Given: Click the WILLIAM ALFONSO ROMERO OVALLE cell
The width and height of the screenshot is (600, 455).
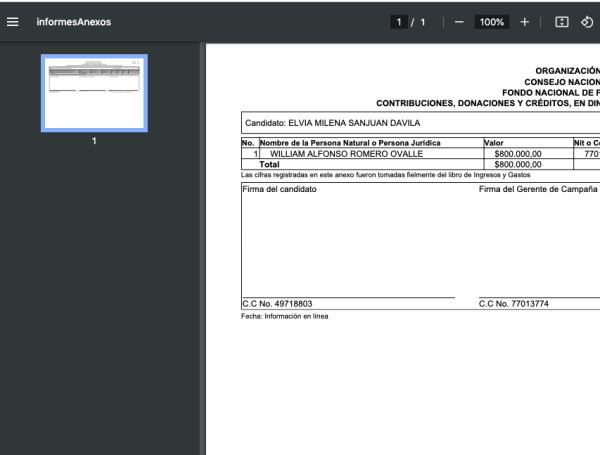Looking at the screenshot, I should 346,154.
